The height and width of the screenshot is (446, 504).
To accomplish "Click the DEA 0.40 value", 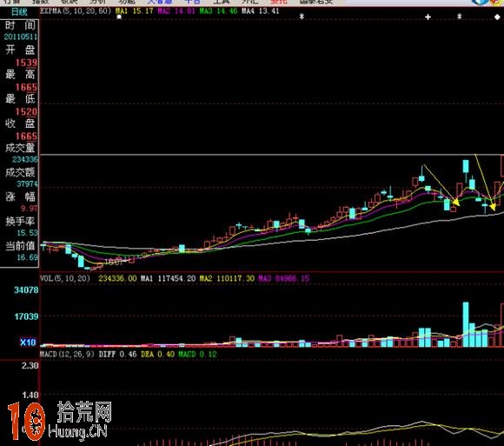I will coord(157,355).
